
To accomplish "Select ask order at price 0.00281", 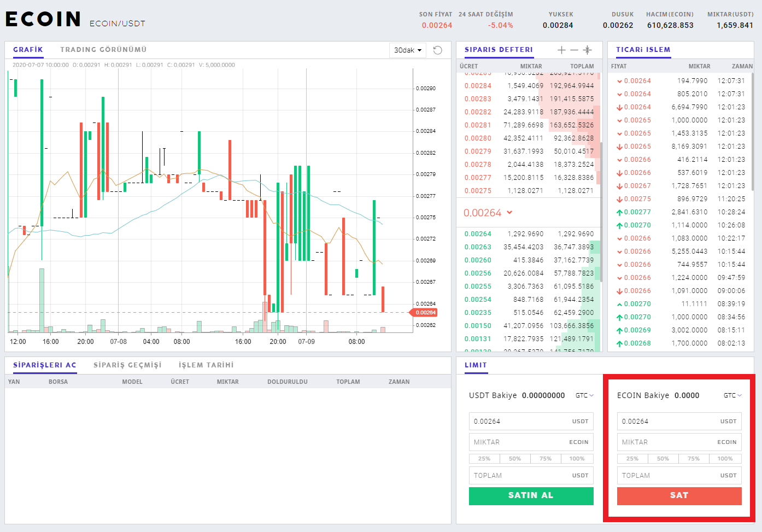I will pos(529,125).
